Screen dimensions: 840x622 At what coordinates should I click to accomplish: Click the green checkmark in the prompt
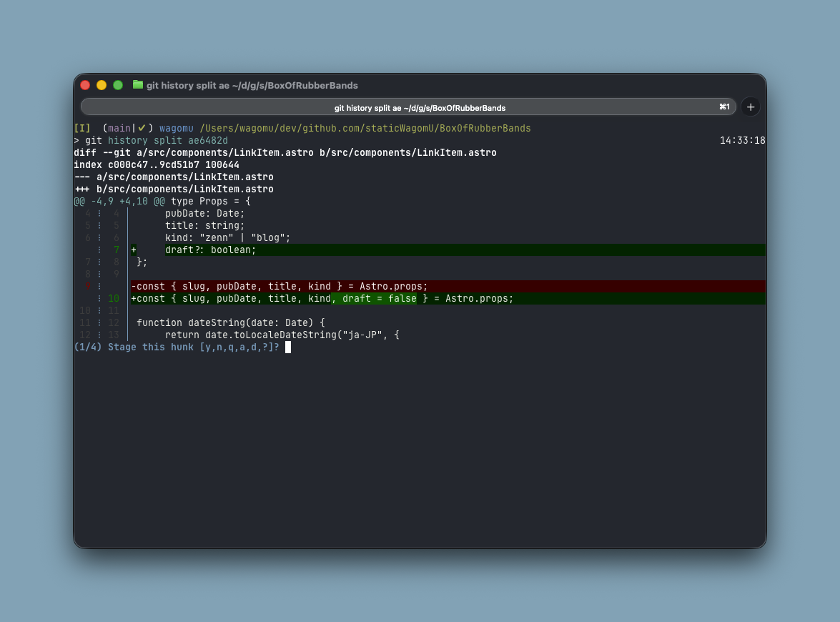click(142, 128)
